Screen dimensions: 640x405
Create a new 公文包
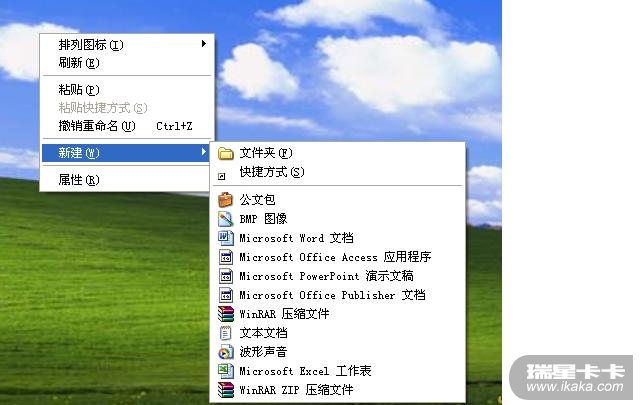click(338, 200)
